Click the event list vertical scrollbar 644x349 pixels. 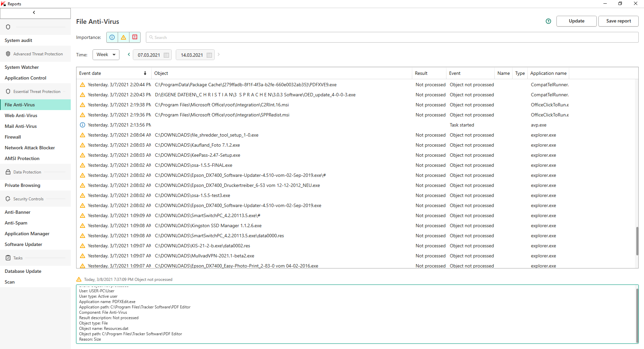click(637, 241)
